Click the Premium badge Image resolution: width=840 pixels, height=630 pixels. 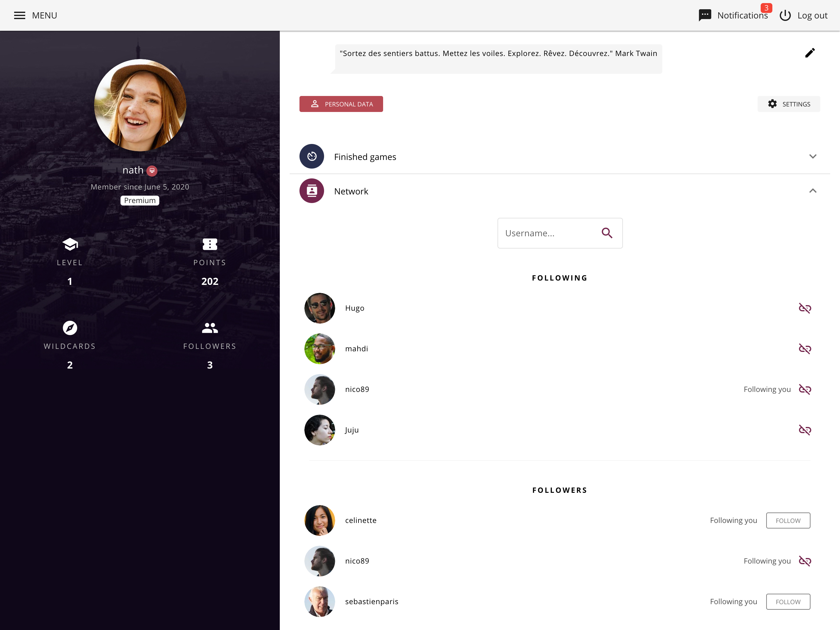[x=140, y=200]
